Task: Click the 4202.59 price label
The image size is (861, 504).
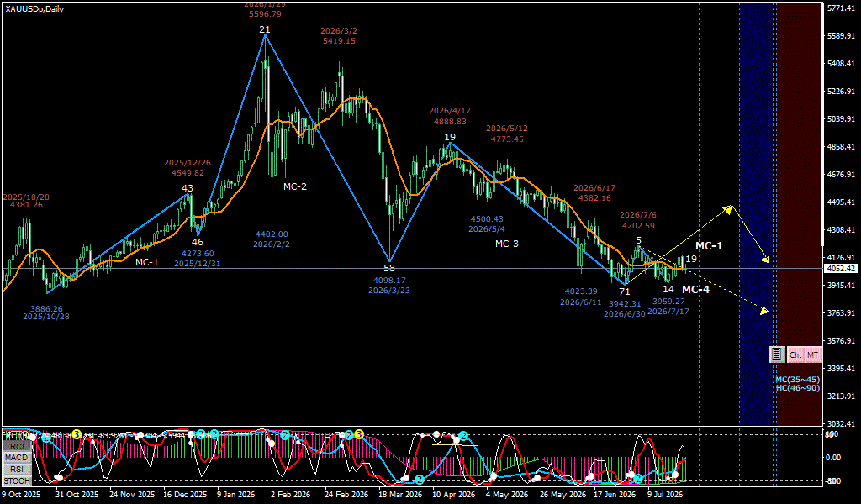Action: tap(638, 225)
